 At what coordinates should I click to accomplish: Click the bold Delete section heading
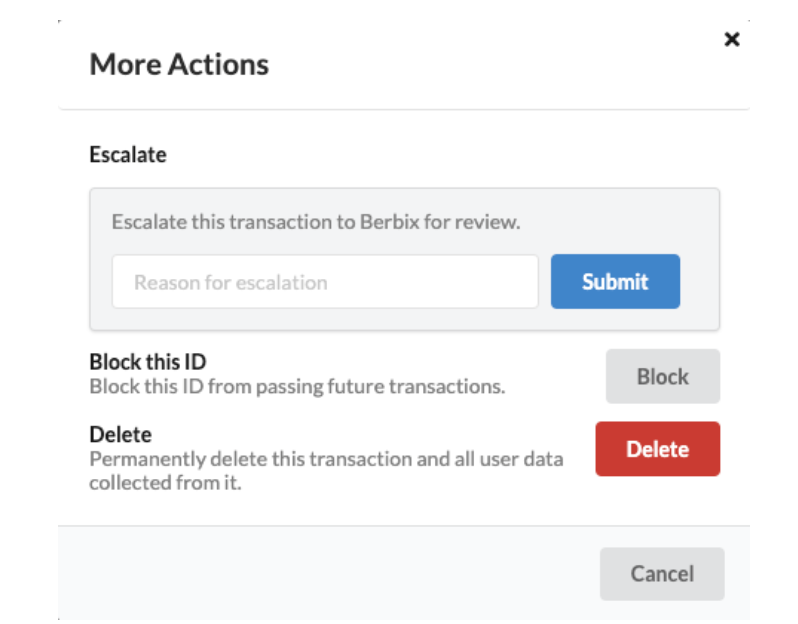point(121,435)
